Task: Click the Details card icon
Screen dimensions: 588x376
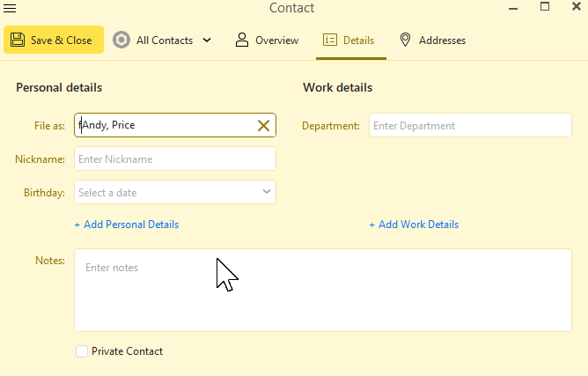Action: tap(329, 40)
